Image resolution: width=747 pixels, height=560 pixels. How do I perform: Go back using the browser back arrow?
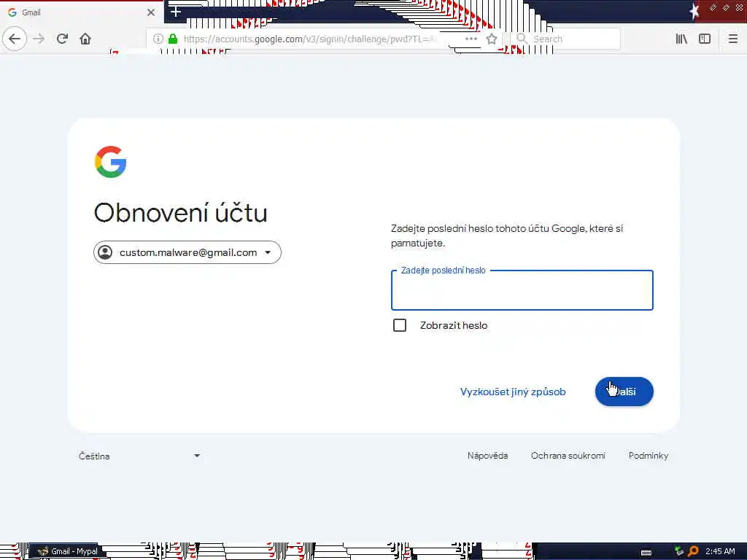(15, 39)
